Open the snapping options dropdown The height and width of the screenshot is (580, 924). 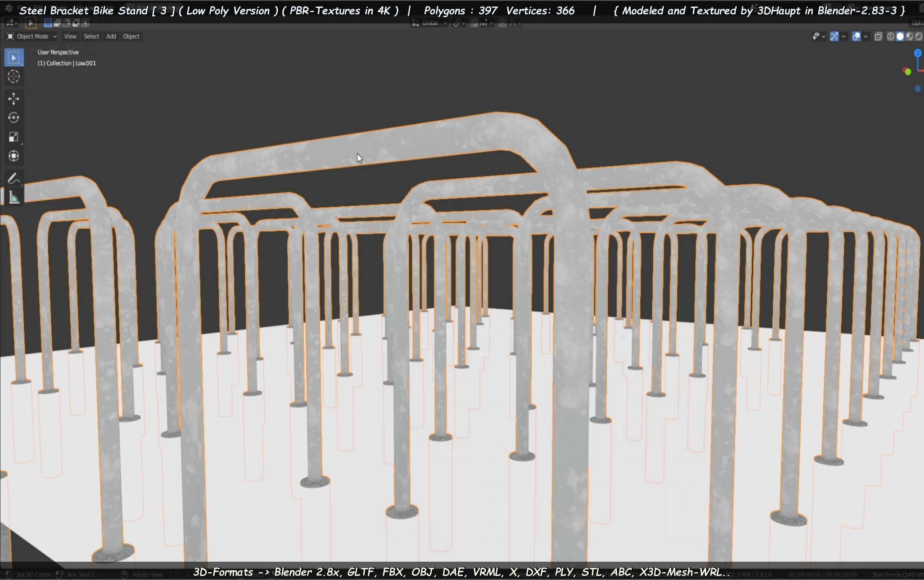pyautogui.click(x=486, y=23)
